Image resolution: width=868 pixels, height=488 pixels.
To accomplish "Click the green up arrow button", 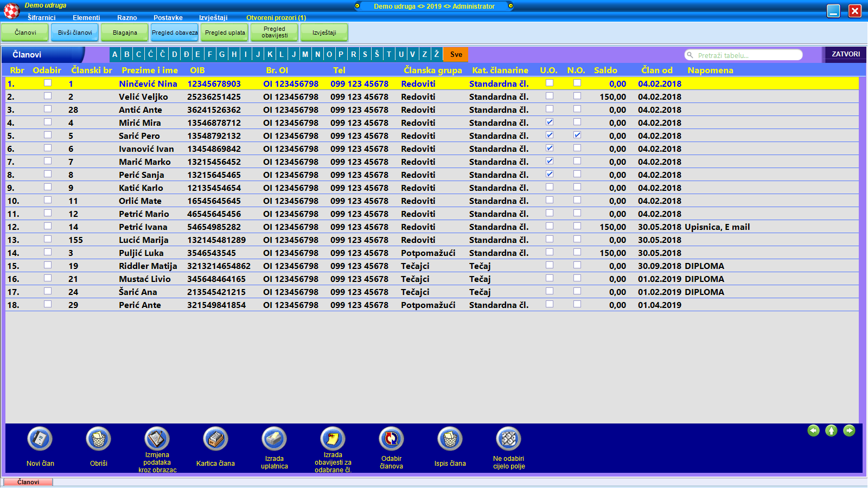I will click(831, 431).
